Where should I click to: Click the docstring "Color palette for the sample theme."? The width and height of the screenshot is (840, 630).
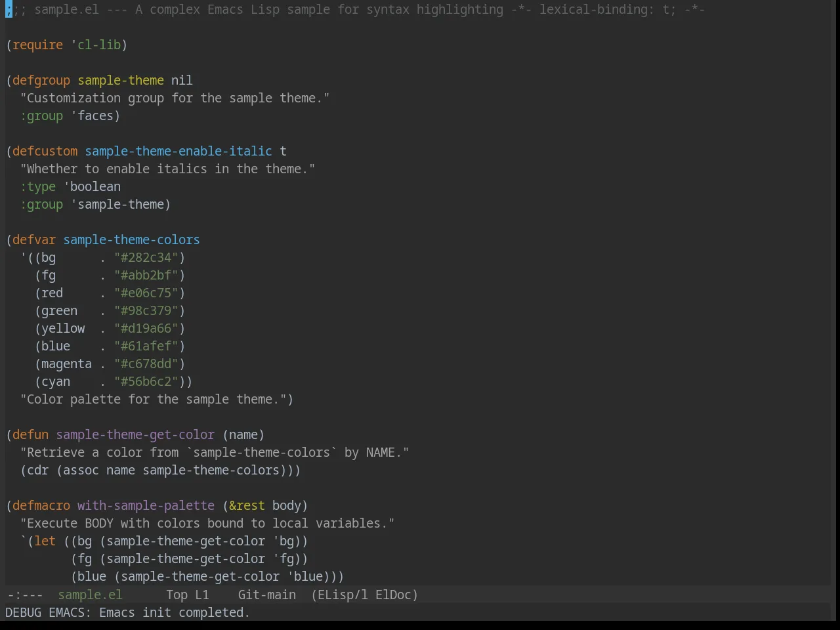pos(153,399)
